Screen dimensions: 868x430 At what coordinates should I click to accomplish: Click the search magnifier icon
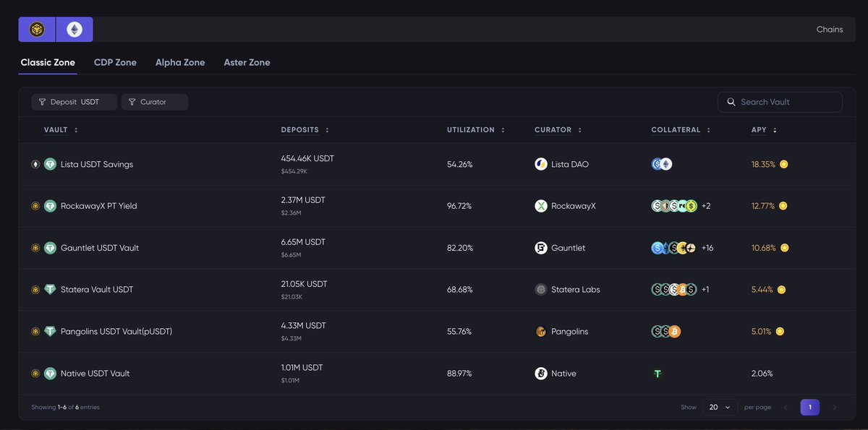pos(731,102)
